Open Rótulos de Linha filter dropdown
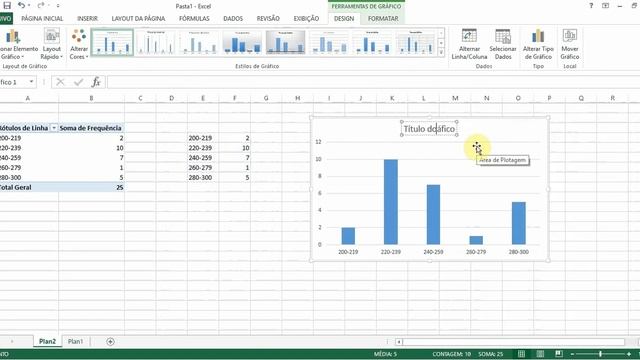The image size is (640, 360). click(53, 128)
